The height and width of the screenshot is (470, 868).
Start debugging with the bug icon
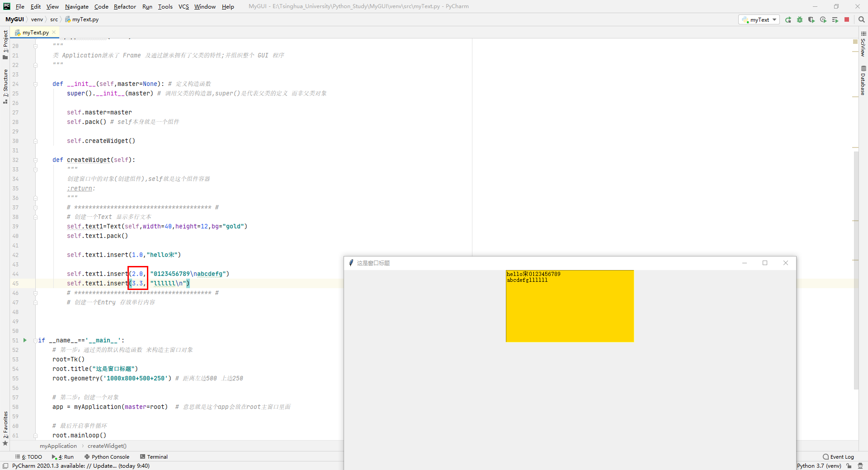[x=799, y=20]
